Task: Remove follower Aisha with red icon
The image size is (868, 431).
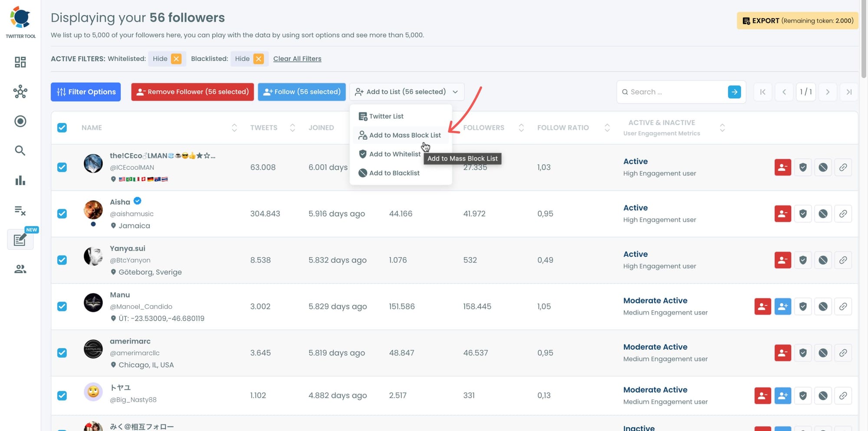Action: pos(783,214)
